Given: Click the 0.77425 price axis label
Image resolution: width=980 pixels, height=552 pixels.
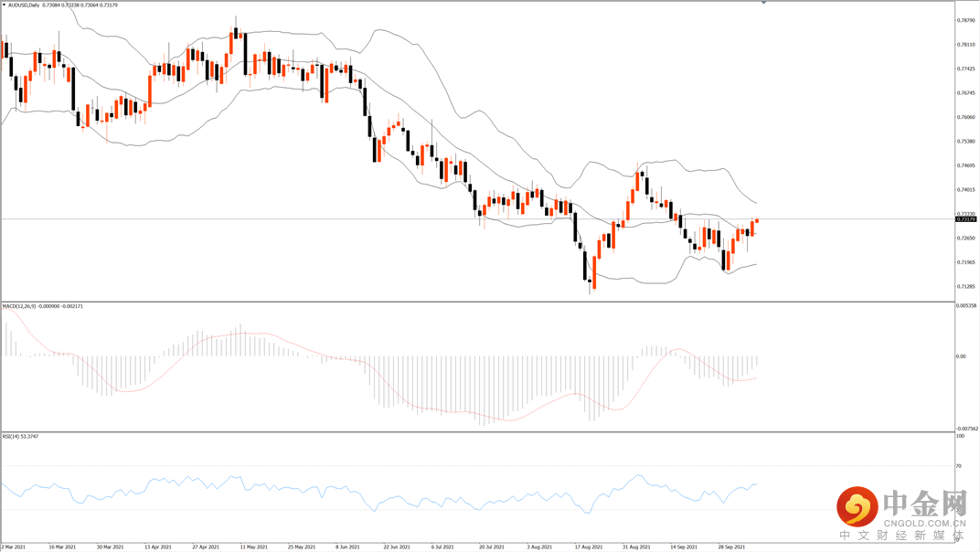Looking at the screenshot, I should 966,69.
